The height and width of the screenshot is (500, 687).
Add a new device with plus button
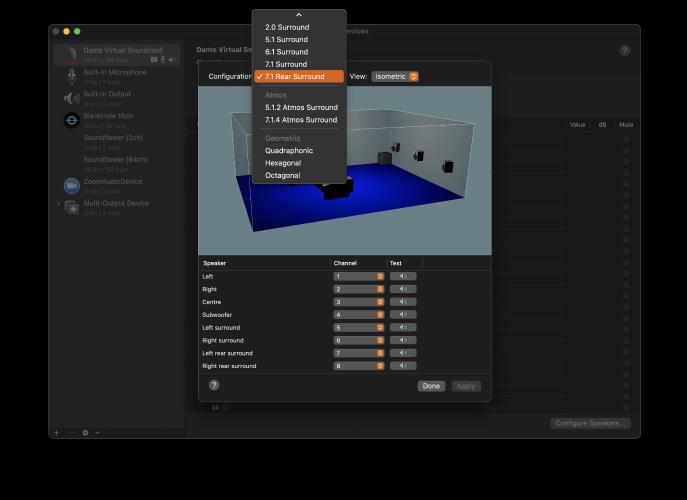point(57,433)
